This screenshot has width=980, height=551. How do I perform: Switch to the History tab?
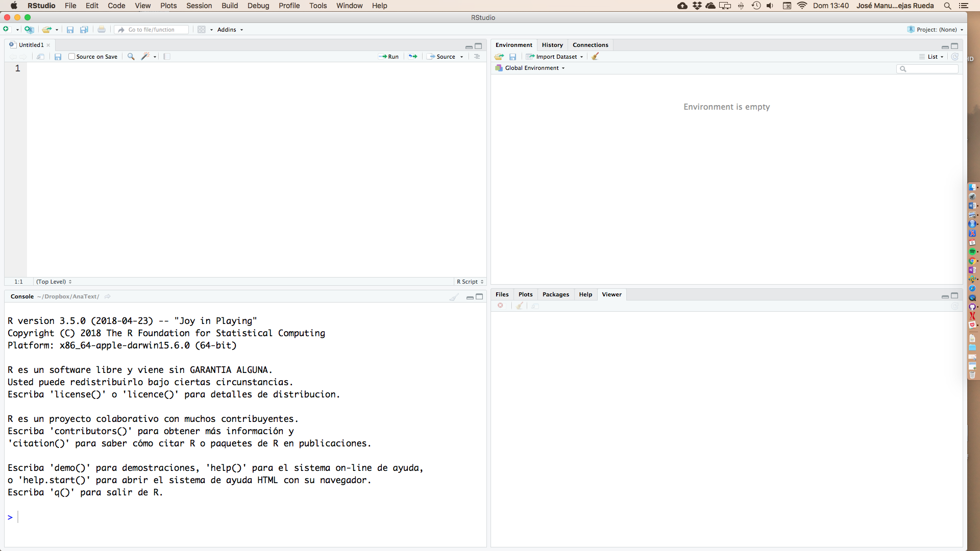552,45
